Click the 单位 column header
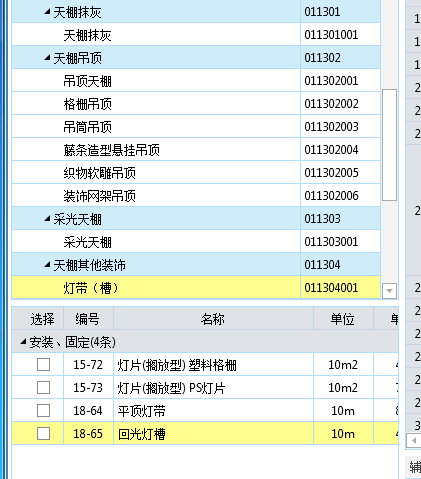Viewport: 421px width, 479px height. tap(343, 319)
